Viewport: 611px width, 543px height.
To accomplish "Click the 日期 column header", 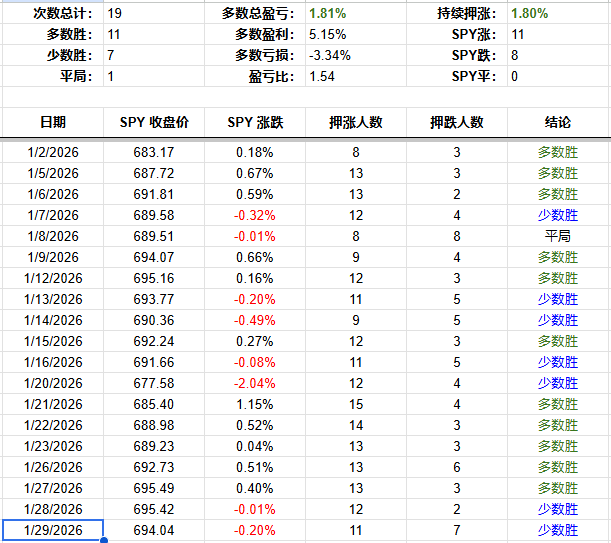I will tap(53, 122).
